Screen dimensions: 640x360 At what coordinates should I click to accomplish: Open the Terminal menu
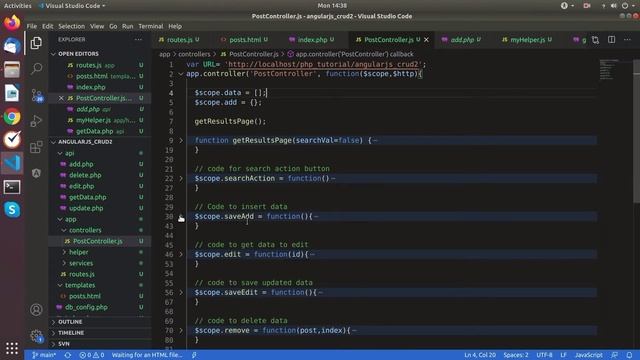[x=151, y=26]
